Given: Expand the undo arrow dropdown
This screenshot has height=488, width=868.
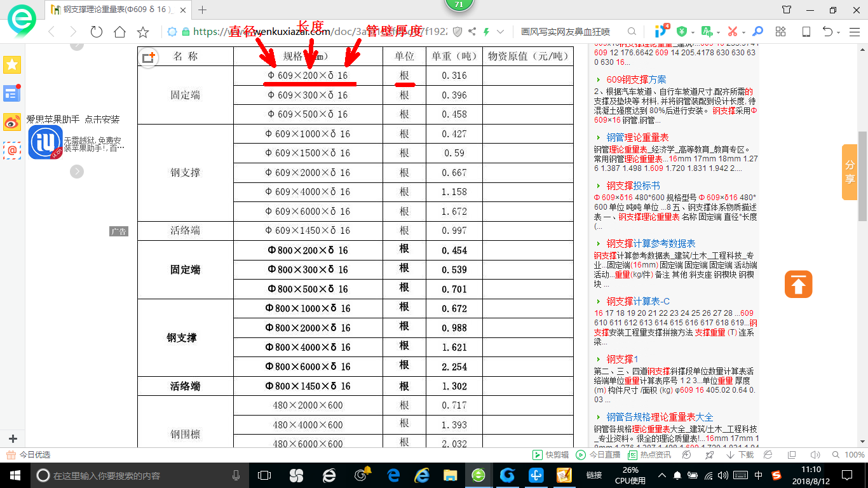Looking at the screenshot, I should (x=838, y=32).
